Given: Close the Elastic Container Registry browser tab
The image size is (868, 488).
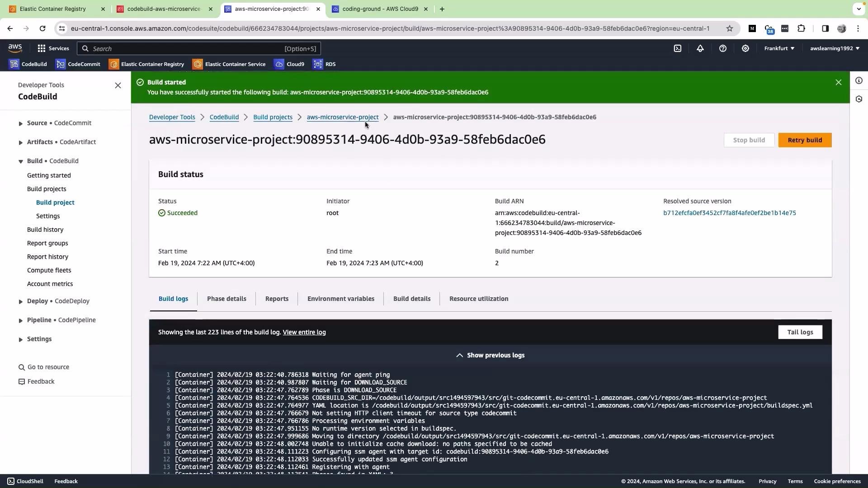Looking at the screenshot, I should (103, 9).
